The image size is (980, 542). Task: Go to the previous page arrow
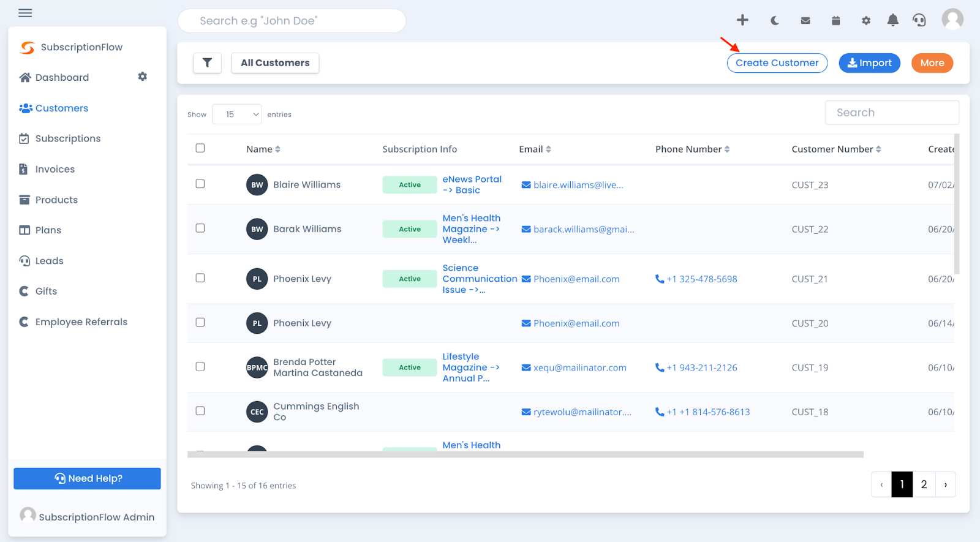tap(882, 484)
